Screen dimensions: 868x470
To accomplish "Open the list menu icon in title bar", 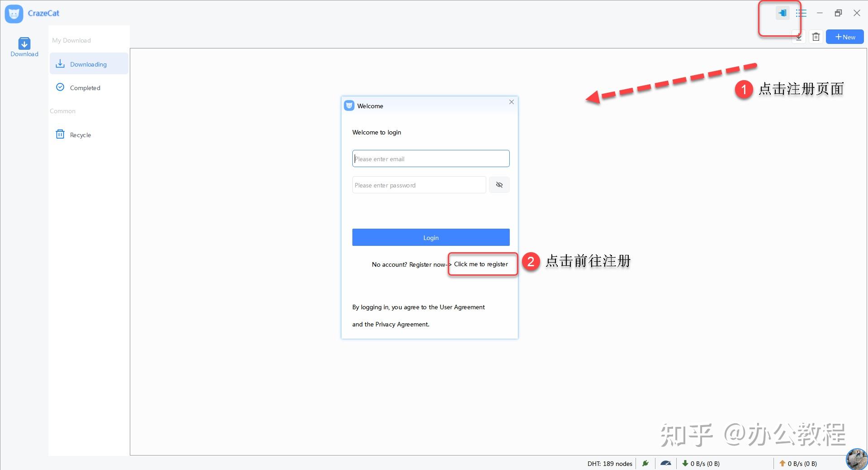I will point(801,13).
